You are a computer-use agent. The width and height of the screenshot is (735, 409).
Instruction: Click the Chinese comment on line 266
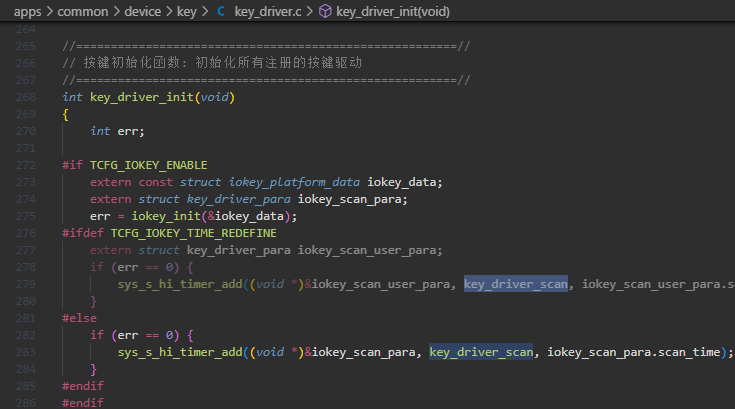click(x=212, y=63)
